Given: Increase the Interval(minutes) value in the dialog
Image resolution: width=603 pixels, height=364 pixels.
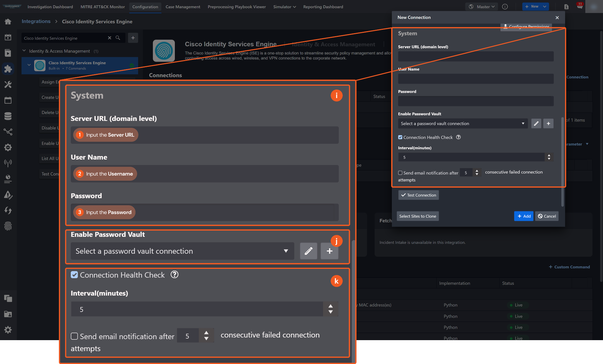Looking at the screenshot, I should [x=549, y=155].
